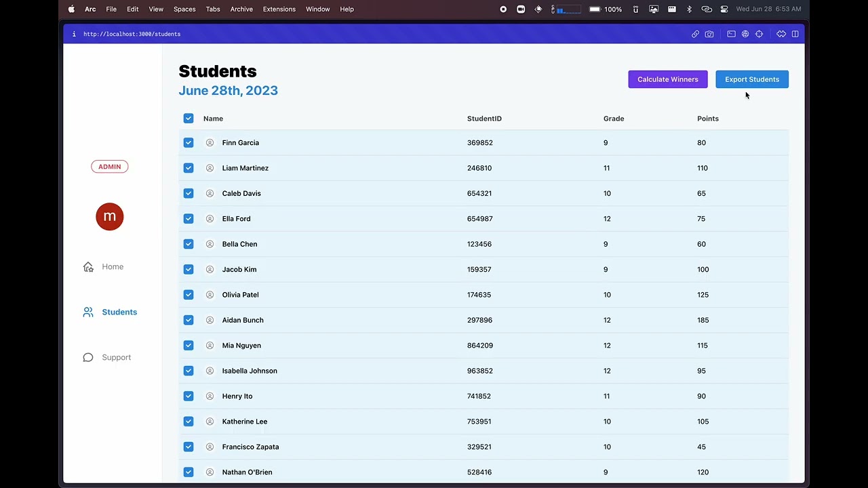Click the crosshair inspect element icon
The height and width of the screenshot is (488, 868).
point(759,34)
